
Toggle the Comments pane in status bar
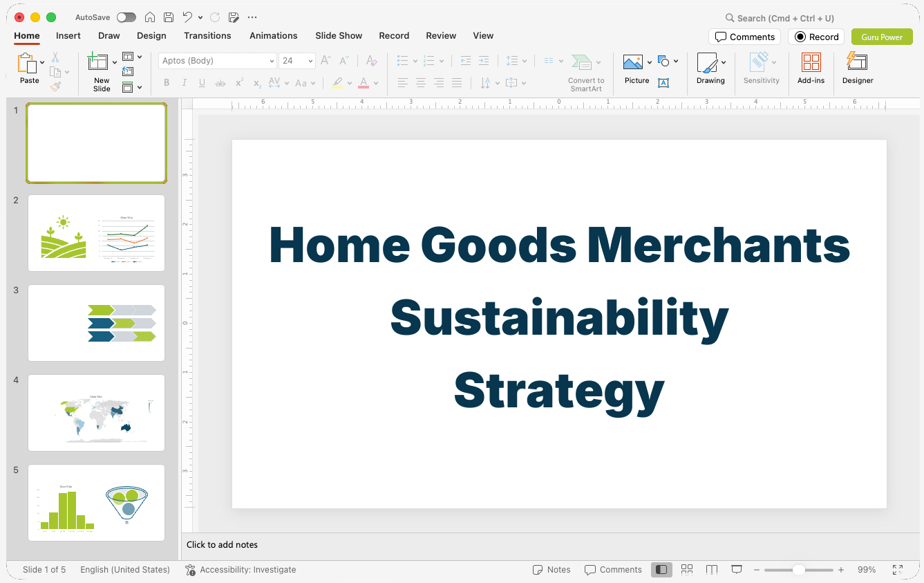[x=613, y=570]
